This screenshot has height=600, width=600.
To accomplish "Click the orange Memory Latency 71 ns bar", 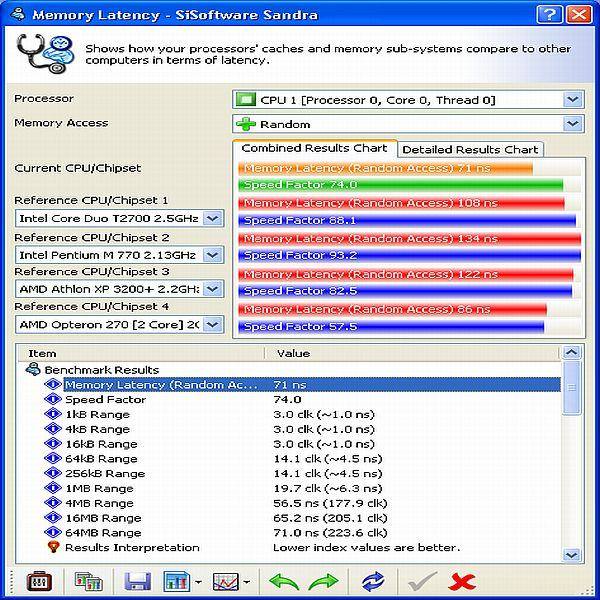I will pos(385,168).
